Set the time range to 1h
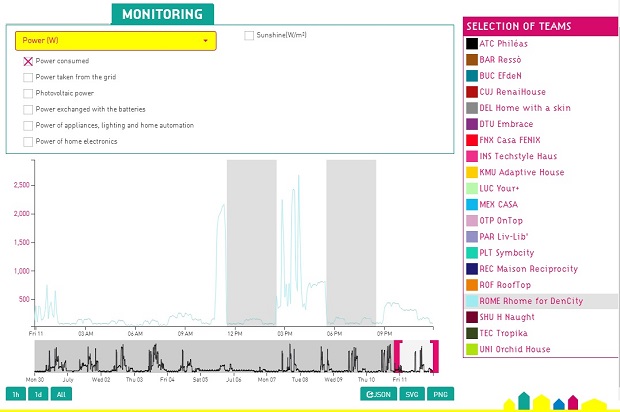The image size is (620, 412). [x=15, y=394]
